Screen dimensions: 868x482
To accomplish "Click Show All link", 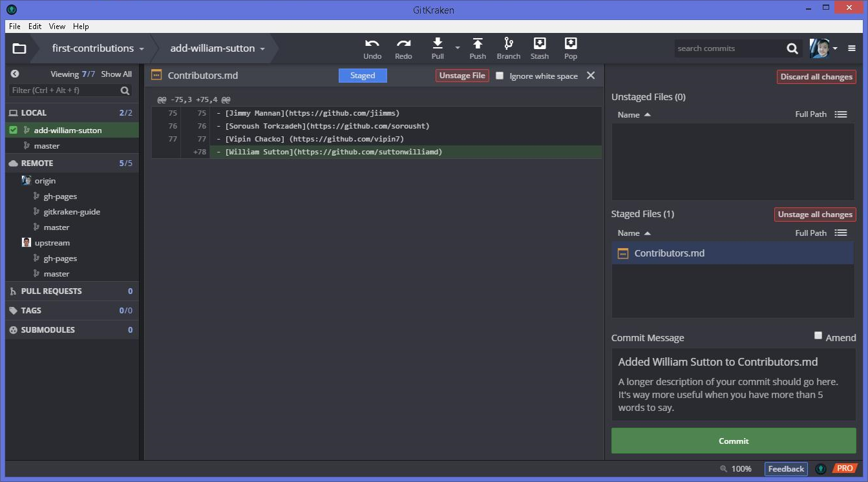I will (116, 74).
